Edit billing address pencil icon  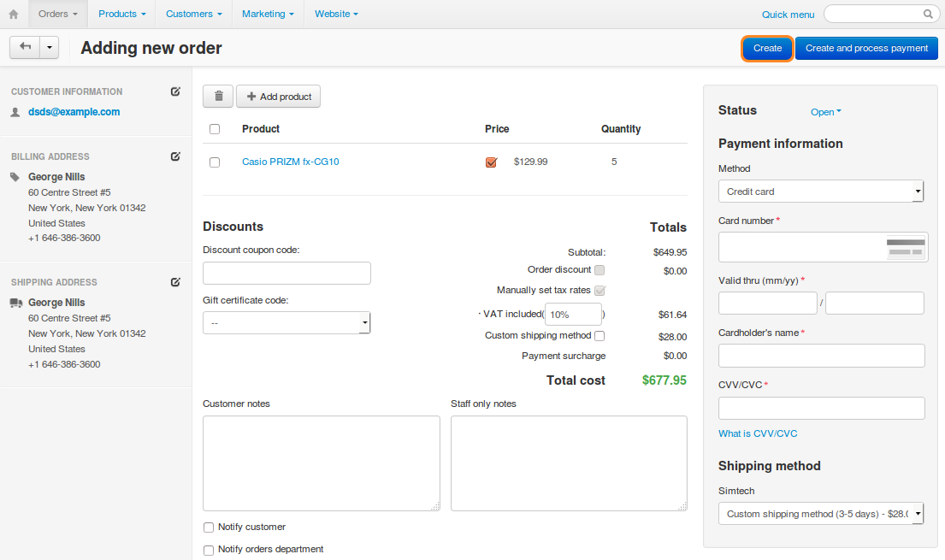175,156
